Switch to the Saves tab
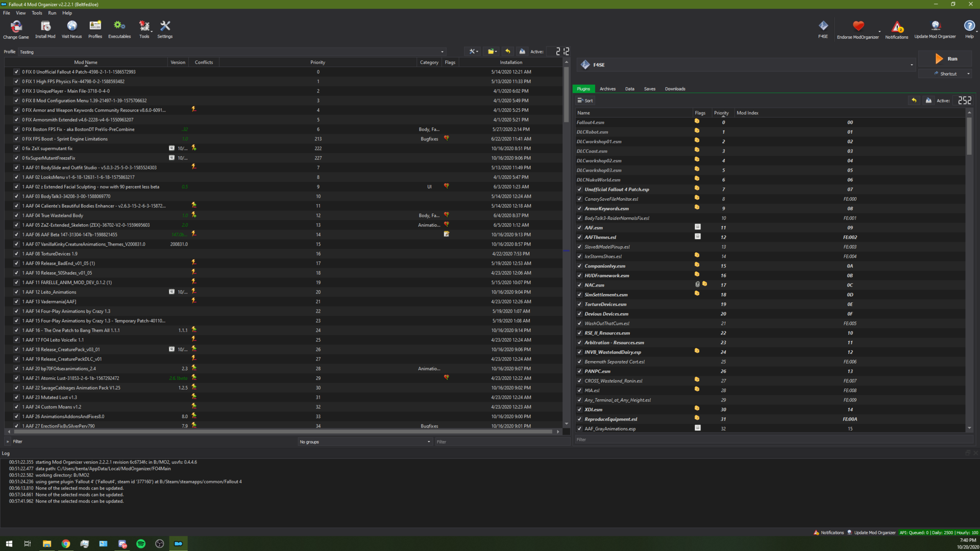The image size is (980, 551). coord(650,89)
